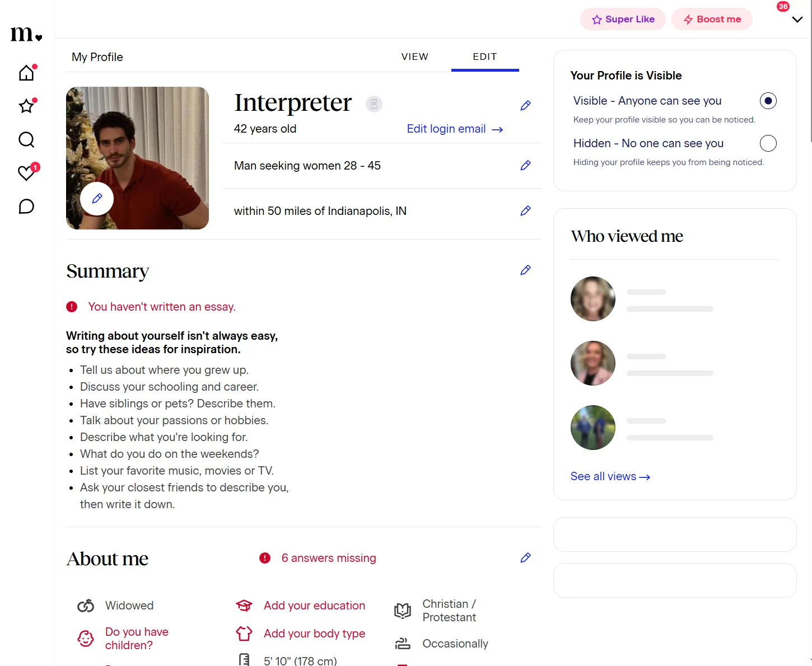
Task: Open the second viewer's blurred photo
Action: pyautogui.click(x=593, y=363)
